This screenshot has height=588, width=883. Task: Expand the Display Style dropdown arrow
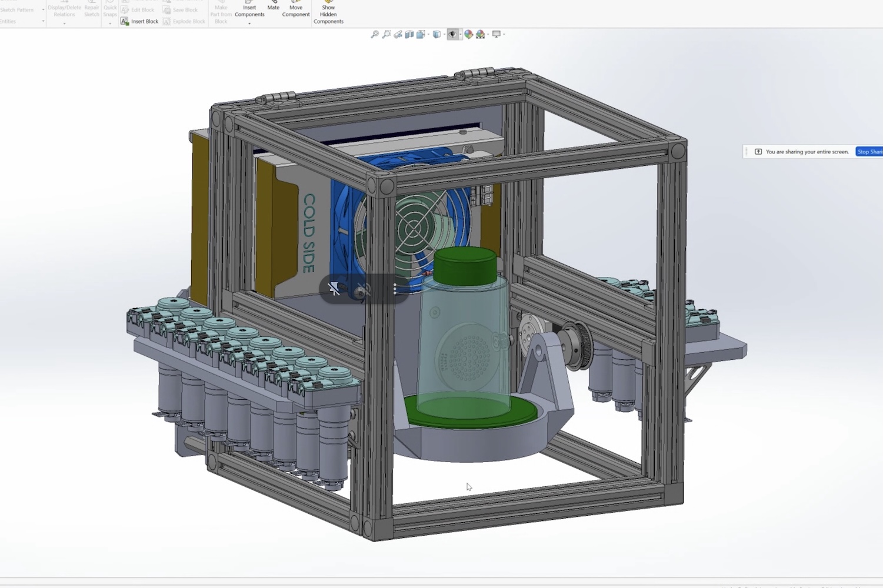[x=444, y=35]
